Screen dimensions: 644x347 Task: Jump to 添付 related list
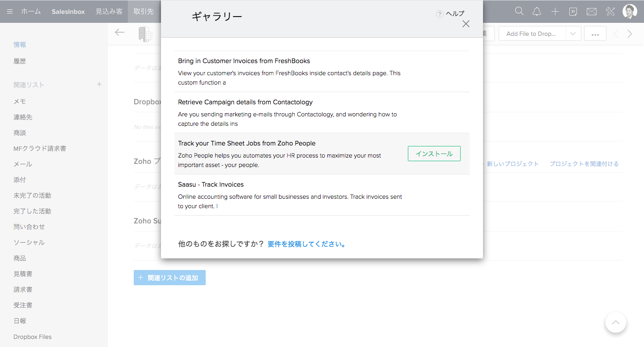point(20,180)
